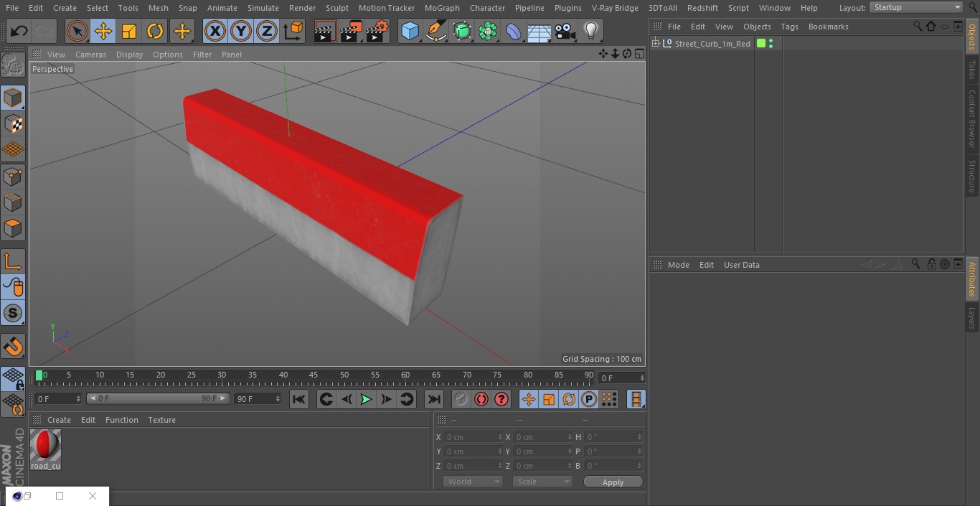Toggle Enable Axis icon

(13, 261)
